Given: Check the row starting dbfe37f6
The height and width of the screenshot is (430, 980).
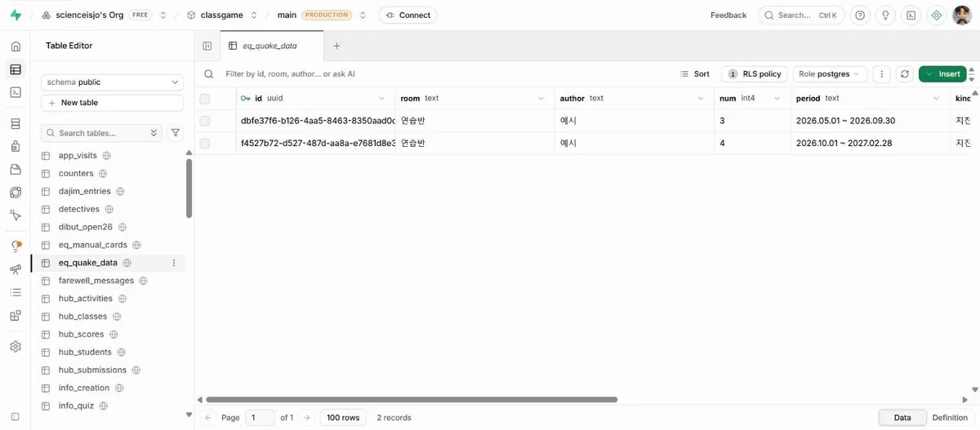Looking at the screenshot, I should click(x=205, y=121).
